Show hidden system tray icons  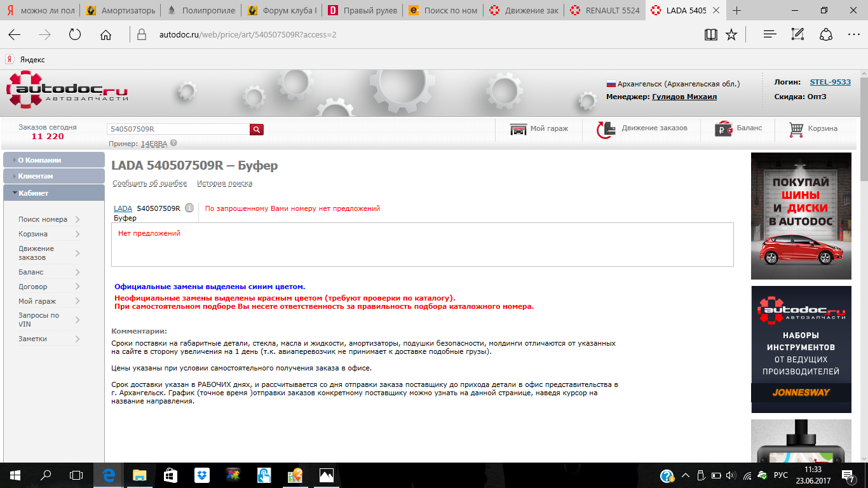tap(685, 475)
